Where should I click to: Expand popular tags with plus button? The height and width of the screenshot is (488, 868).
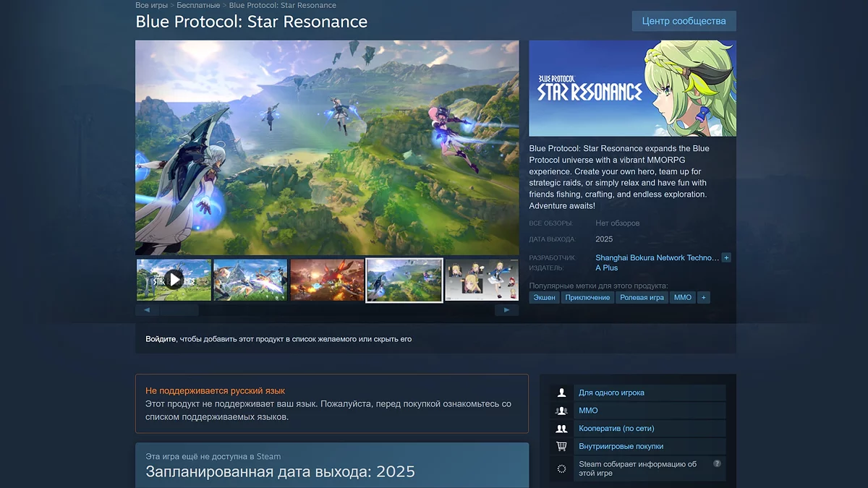pos(702,298)
